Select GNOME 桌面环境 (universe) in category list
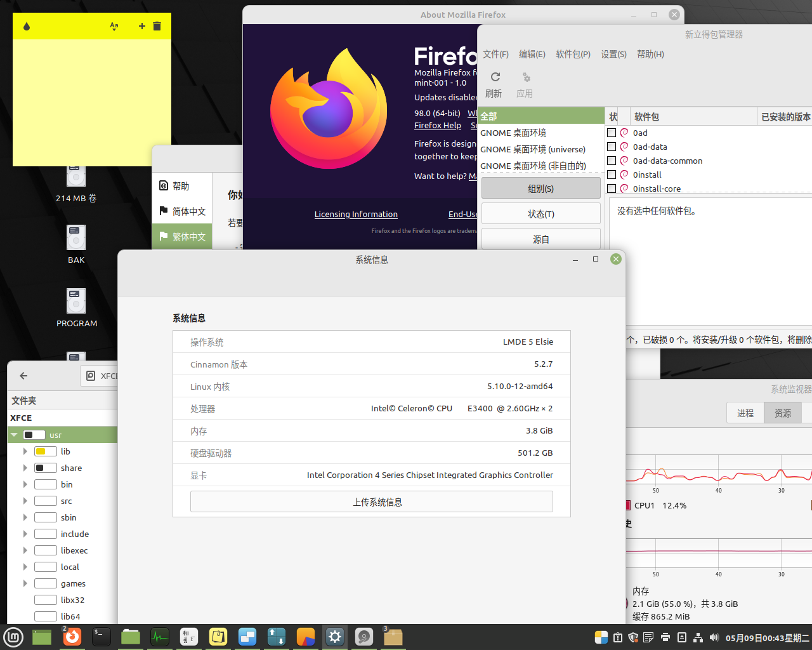 click(533, 149)
